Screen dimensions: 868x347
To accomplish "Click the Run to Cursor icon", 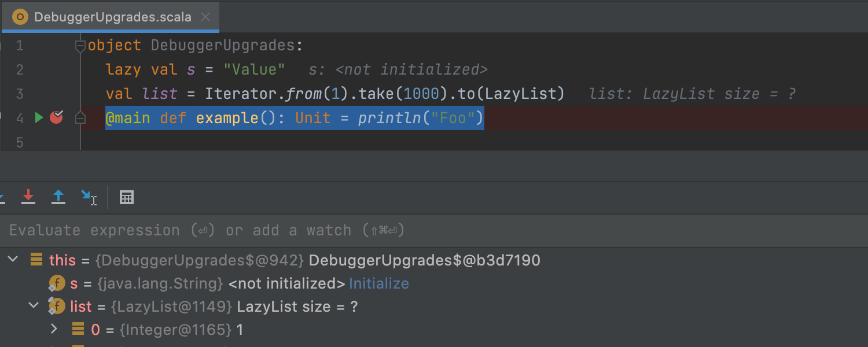I will tap(89, 197).
